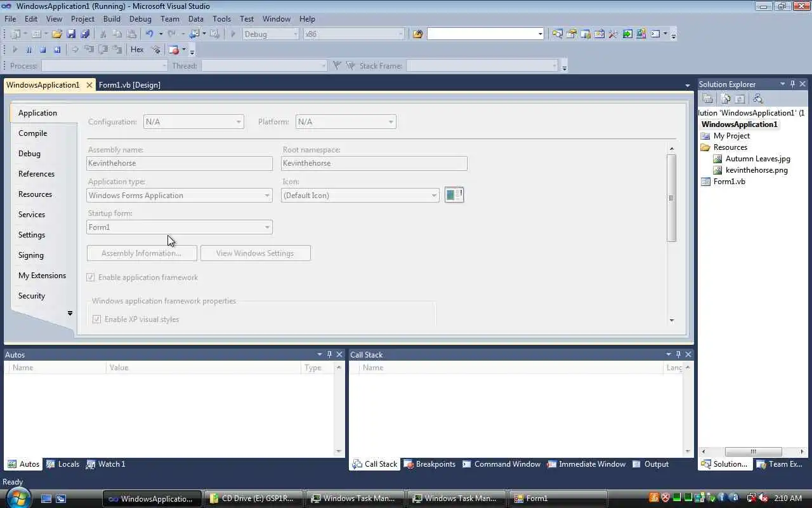The width and height of the screenshot is (812, 508).
Task: Click the Solution Explorer horizontal scrollbar thumb
Action: 754,451
